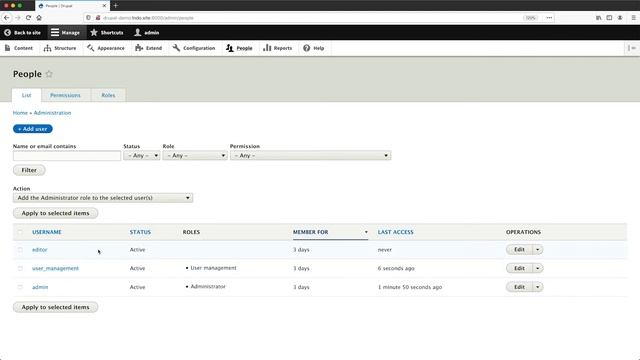Click the tracking protection shield icon
Screen dimensions: 640x360
88,18
